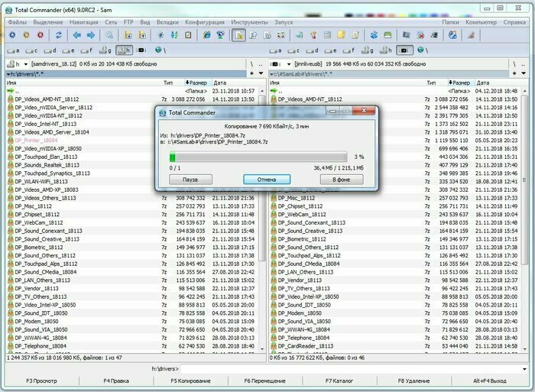
Task: Open the Выделение menu
Action: click(48, 22)
